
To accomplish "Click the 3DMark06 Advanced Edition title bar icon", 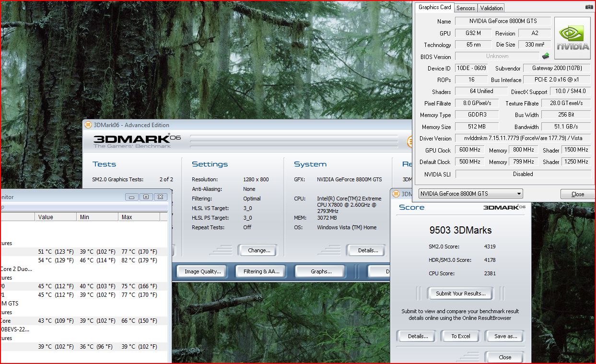I will (x=88, y=125).
